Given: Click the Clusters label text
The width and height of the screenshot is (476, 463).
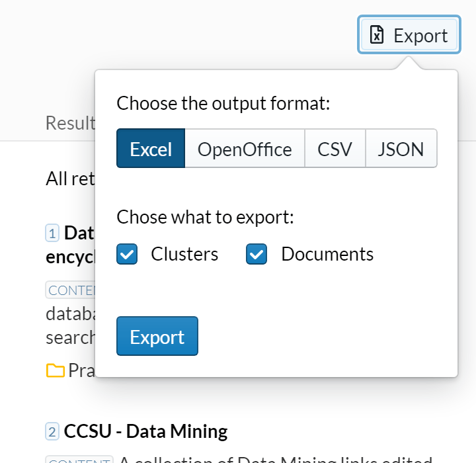Looking at the screenshot, I should (x=184, y=254).
